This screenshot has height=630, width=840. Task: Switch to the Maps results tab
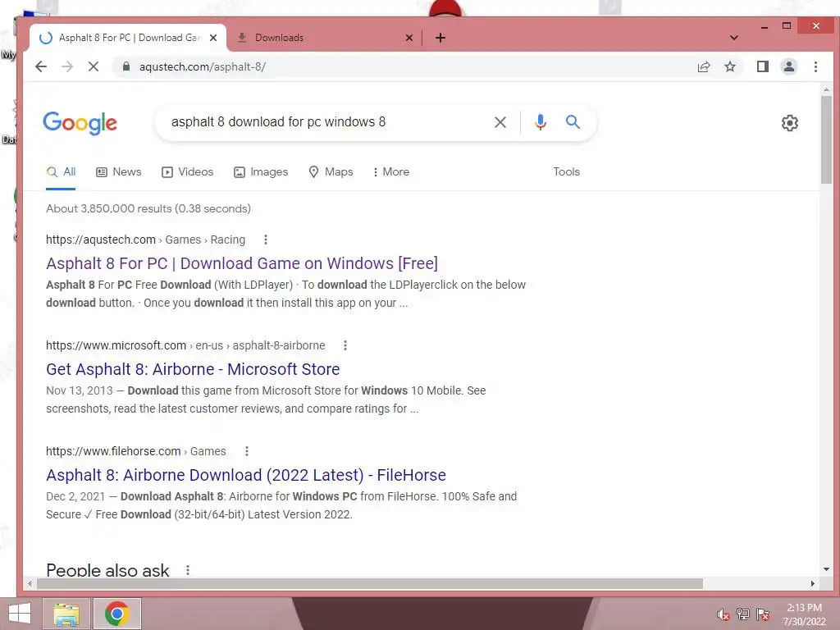click(x=331, y=172)
